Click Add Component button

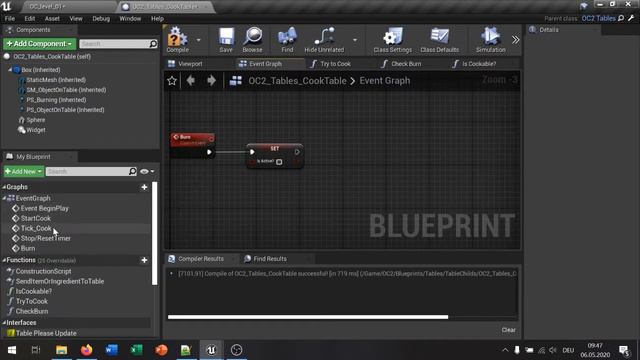[x=39, y=44]
